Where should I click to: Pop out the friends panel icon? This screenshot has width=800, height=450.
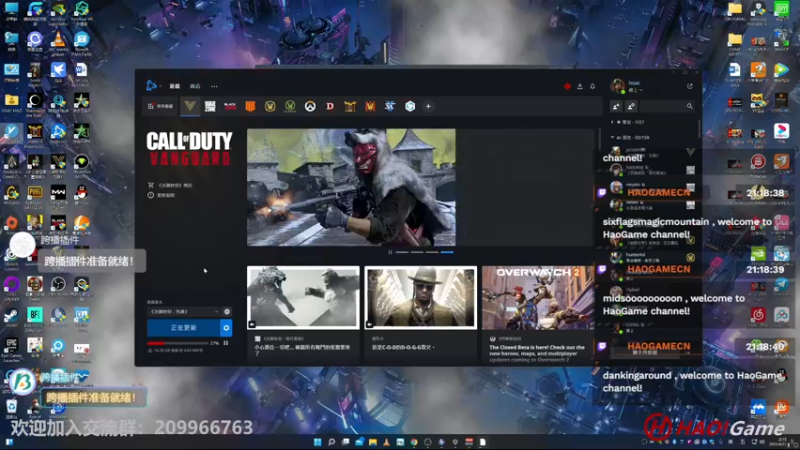[x=690, y=86]
